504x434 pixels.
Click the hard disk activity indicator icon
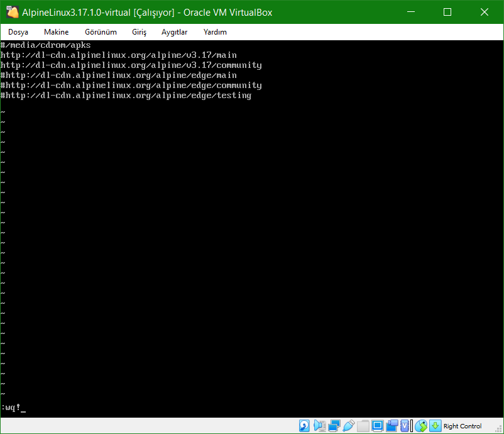(x=304, y=426)
